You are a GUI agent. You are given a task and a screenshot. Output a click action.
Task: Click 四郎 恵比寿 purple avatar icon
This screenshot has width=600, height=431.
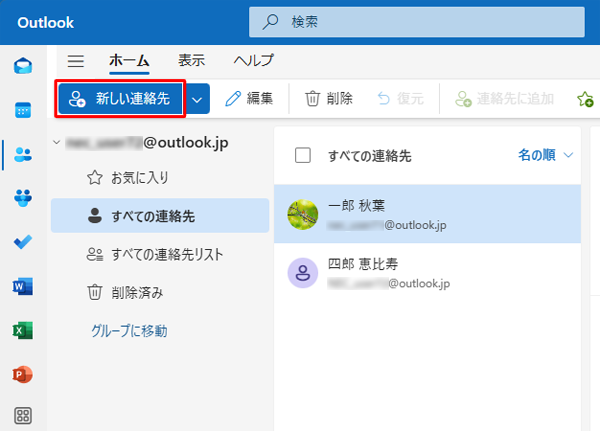[x=303, y=273]
